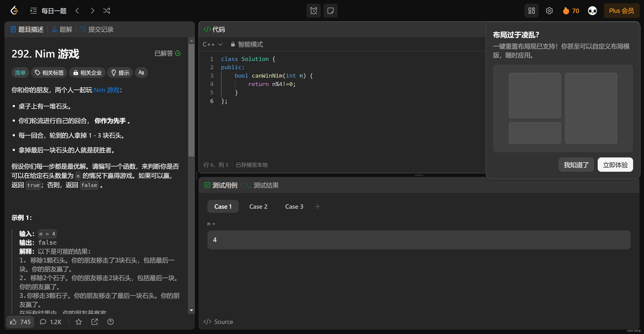This screenshot has width=644, height=334.
Task: Switch to the Case 2 tab
Action: [x=258, y=207]
